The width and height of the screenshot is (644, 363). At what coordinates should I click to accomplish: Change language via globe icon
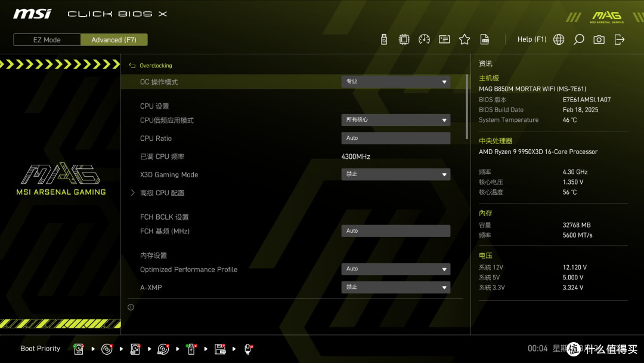pos(559,39)
